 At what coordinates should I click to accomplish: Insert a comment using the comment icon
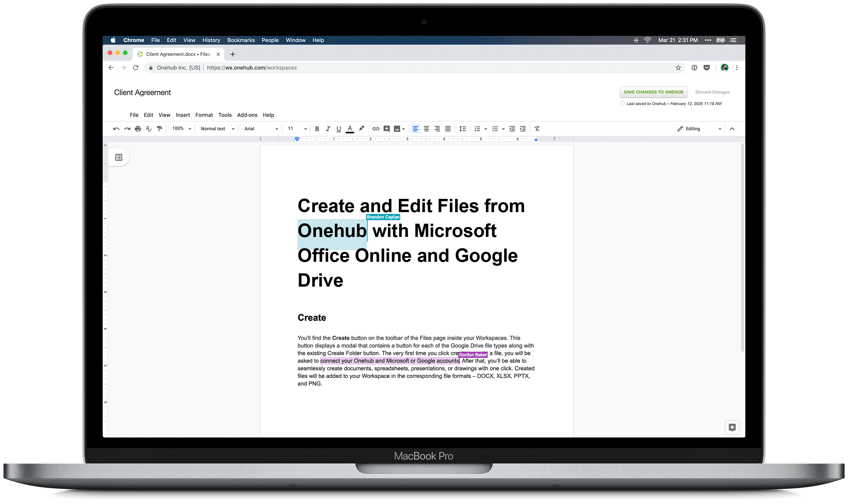click(386, 129)
